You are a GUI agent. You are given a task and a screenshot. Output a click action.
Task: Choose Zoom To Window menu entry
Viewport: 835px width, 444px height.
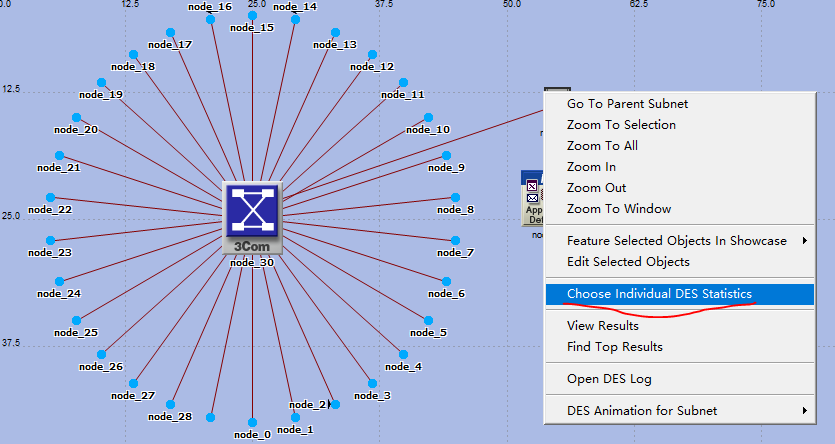(x=680, y=209)
